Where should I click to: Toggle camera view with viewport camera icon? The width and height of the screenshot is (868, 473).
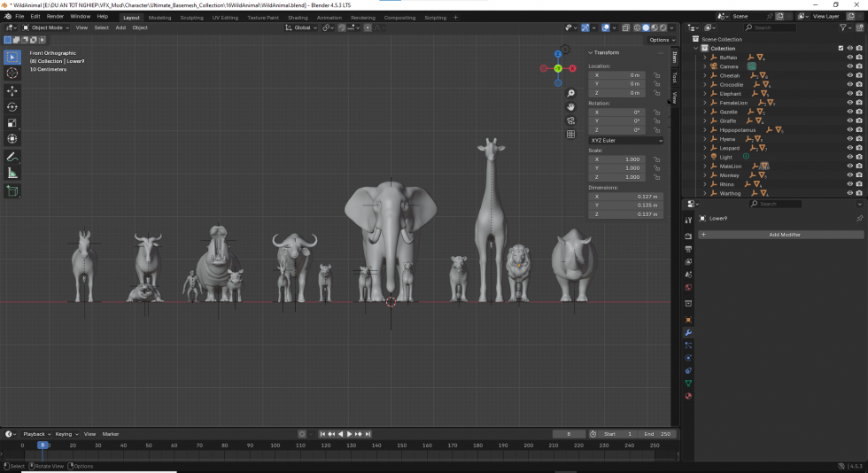571,120
